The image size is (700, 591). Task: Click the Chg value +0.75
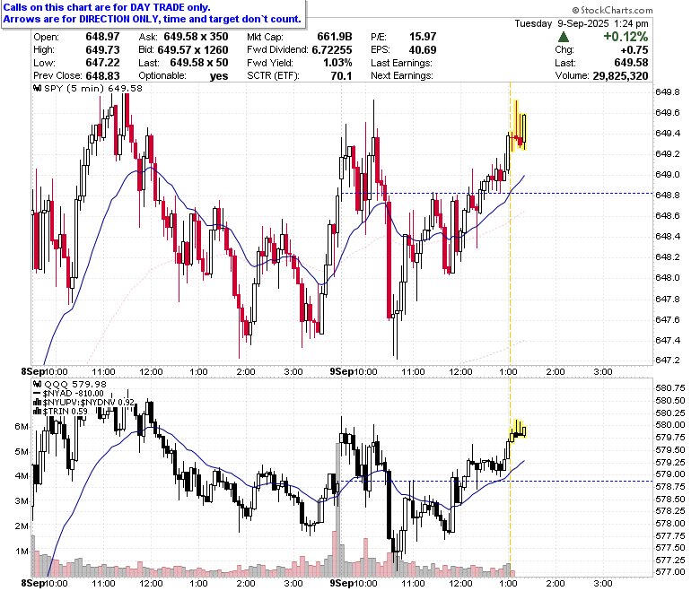point(634,49)
